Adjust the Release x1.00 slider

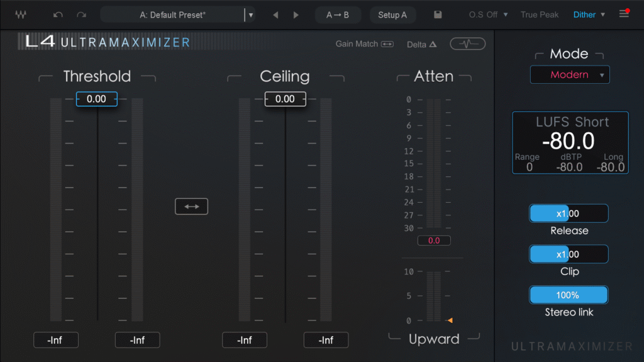click(x=569, y=213)
